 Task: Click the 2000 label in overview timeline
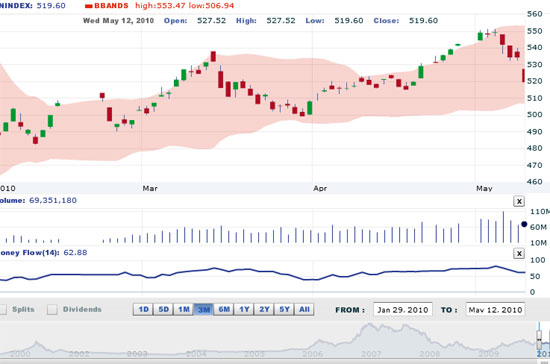(20, 353)
